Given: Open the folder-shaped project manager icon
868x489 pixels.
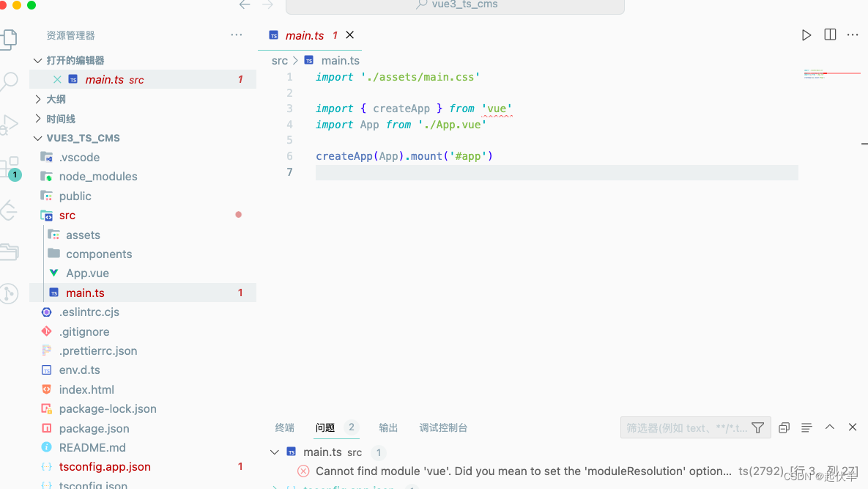Looking at the screenshot, I should [10, 252].
